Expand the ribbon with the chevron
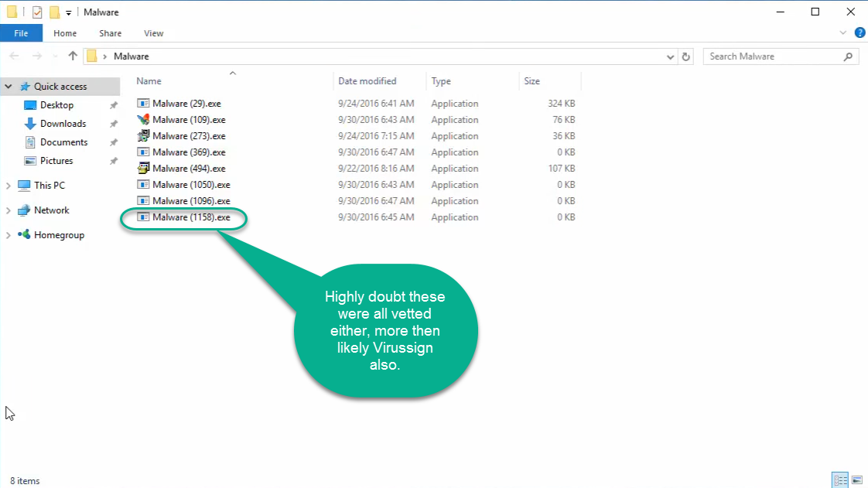This screenshot has width=868, height=488. [x=842, y=33]
